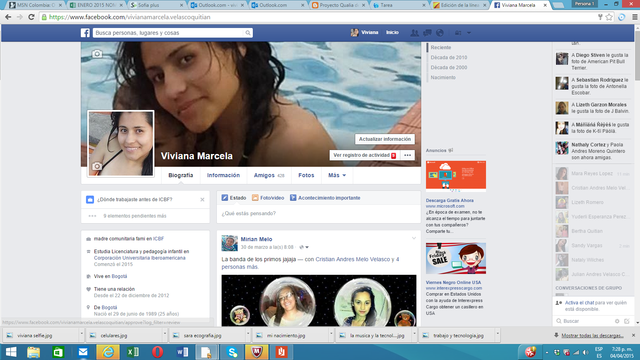Open Microsoft ad image
Screen dimensions: 640x360
(456, 176)
